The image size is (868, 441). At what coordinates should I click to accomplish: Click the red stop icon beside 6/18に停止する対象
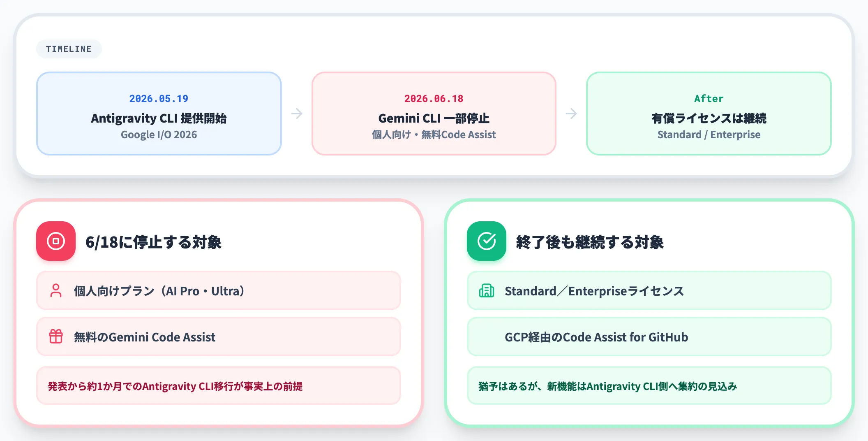click(x=56, y=241)
